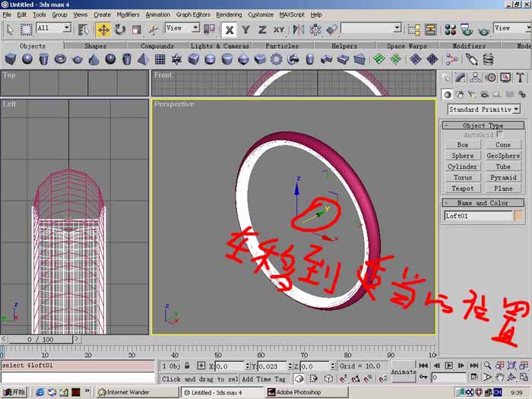Click the Cone shelf icon
532x399 pixels.
pyautogui.click(x=93, y=59)
